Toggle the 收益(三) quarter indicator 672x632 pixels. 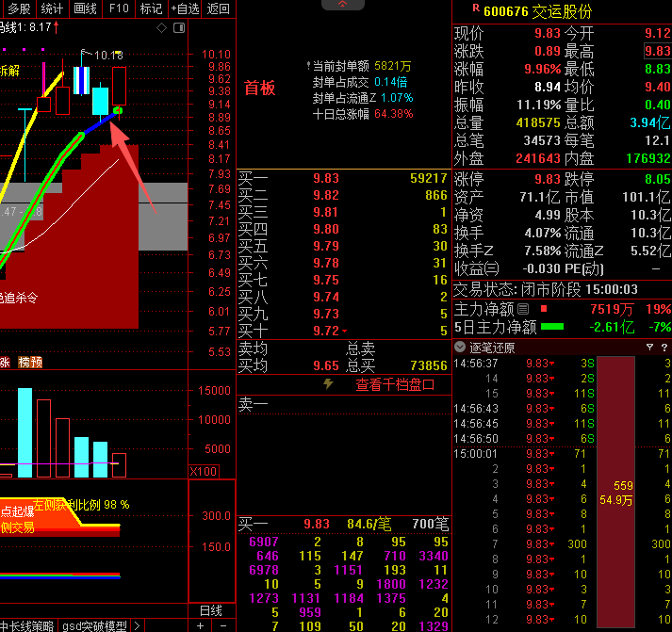pos(477,270)
